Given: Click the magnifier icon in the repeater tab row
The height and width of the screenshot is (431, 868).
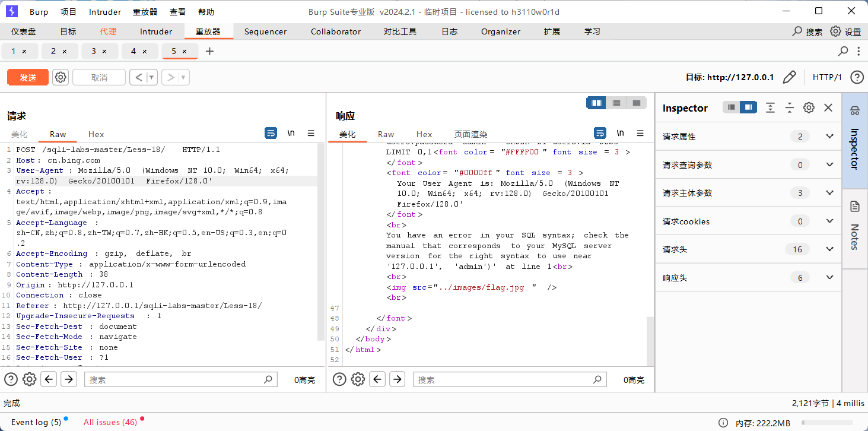Looking at the screenshot, I should point(843,51).
